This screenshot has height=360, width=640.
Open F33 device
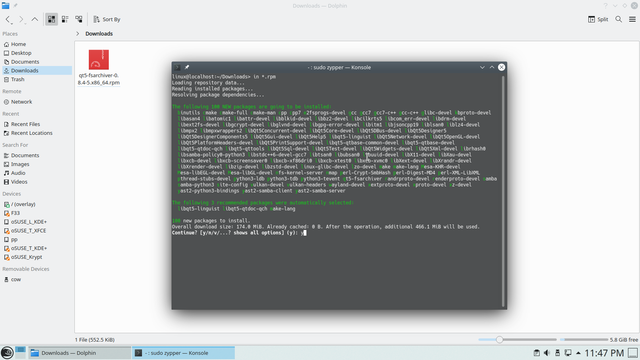(15, 213)
